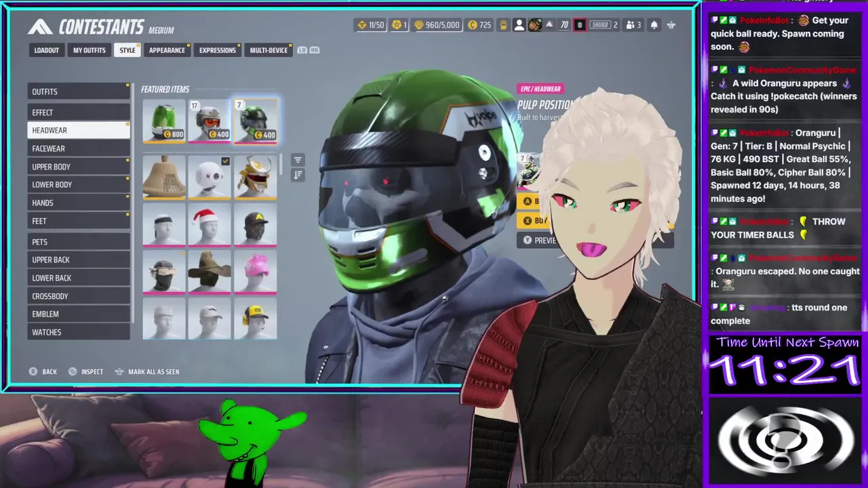Image resolution: width=868 pixels, height=488 pixels.
Task: Open the Feet category
Action: (79, 221)
